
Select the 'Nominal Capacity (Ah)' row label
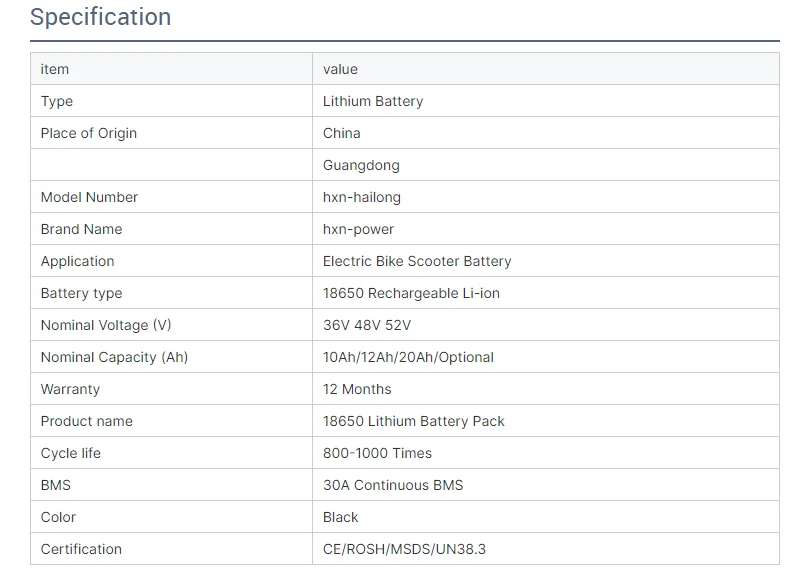click(x=114, y=357)
